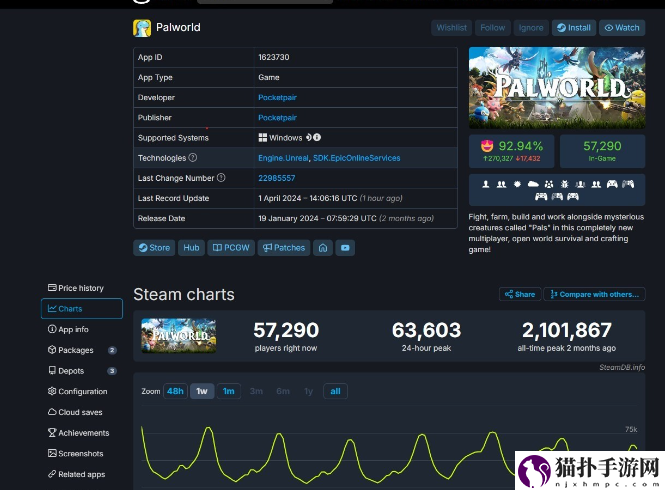Open App info sidebar item
Image resolution: width=665 pixels, height=490 pixels.
pos(81,329)
